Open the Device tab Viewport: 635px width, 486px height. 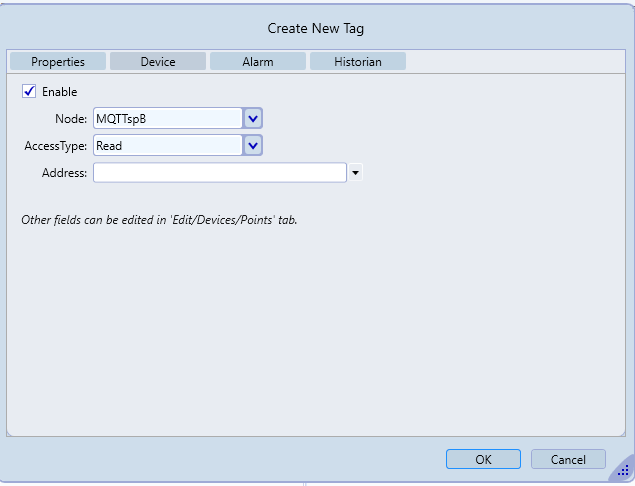[158, 62]
